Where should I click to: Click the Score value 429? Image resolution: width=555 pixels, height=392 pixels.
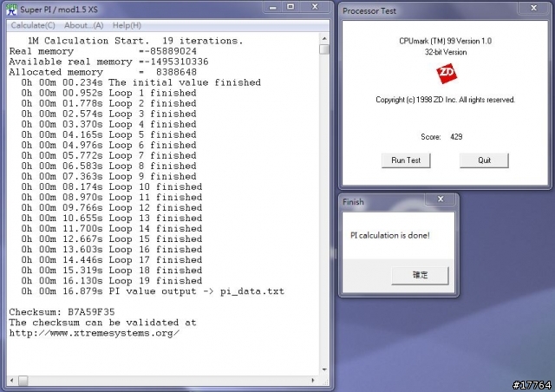click(456, 137)
